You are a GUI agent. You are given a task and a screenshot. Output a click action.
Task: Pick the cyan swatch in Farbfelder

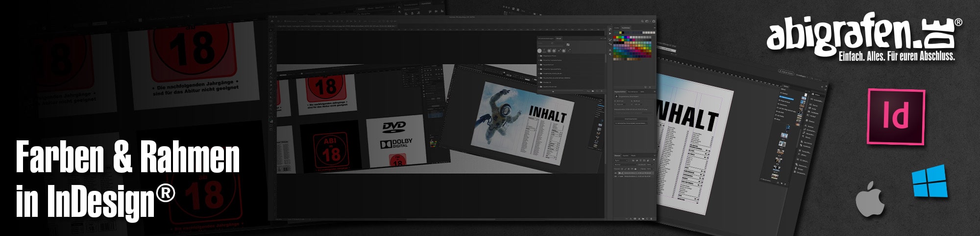point(623,37)
